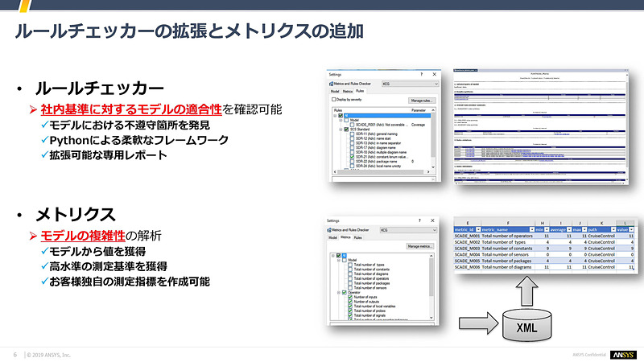Uncheck the Number of outputs metric
644x362 pixels.
click(350, 301)
